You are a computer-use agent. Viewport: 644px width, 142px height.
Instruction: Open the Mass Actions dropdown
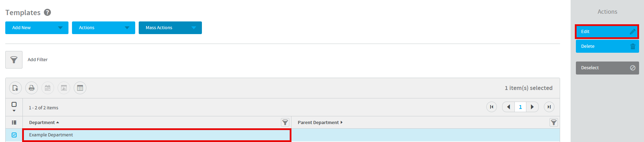(170, 28)
